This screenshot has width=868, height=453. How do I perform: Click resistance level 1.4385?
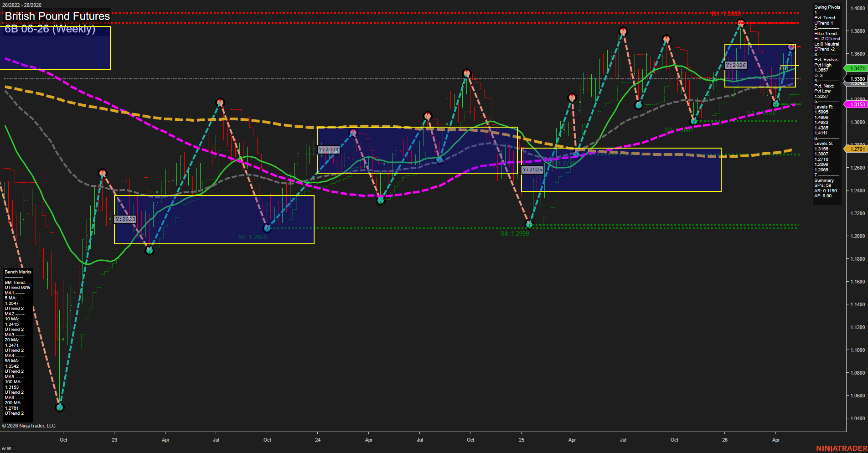click(x=821, y=128)
